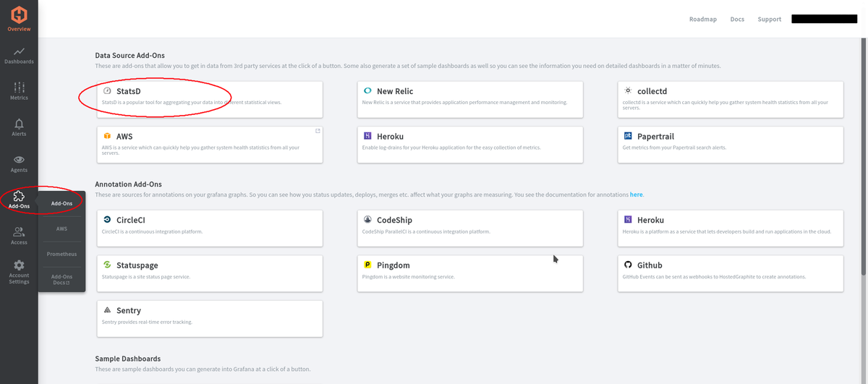Select AWS in the flyout submenu
This screenshot has width=868, height=384.
pos(61,229)
